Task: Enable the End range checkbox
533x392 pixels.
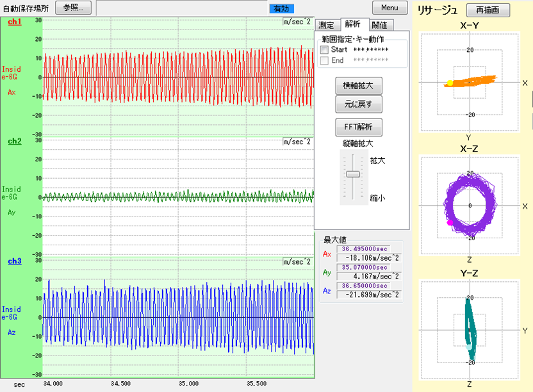Action: (325, 60)
